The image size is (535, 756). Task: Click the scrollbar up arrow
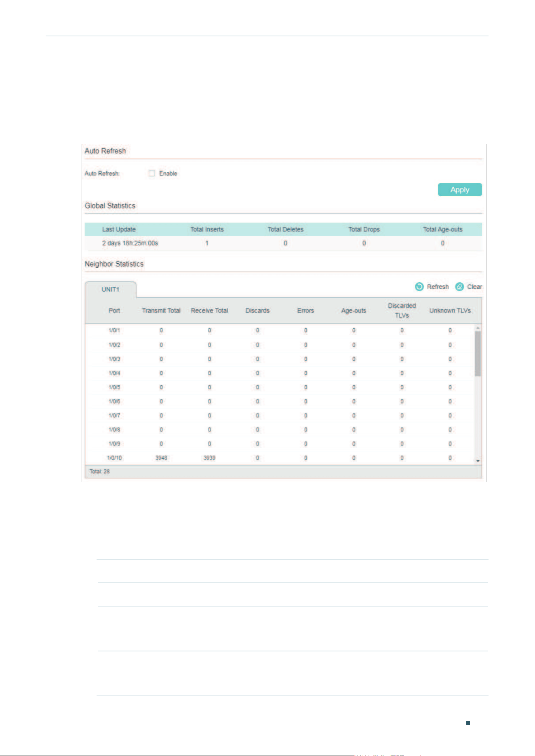pyautogui.click(x=478, y=328)
